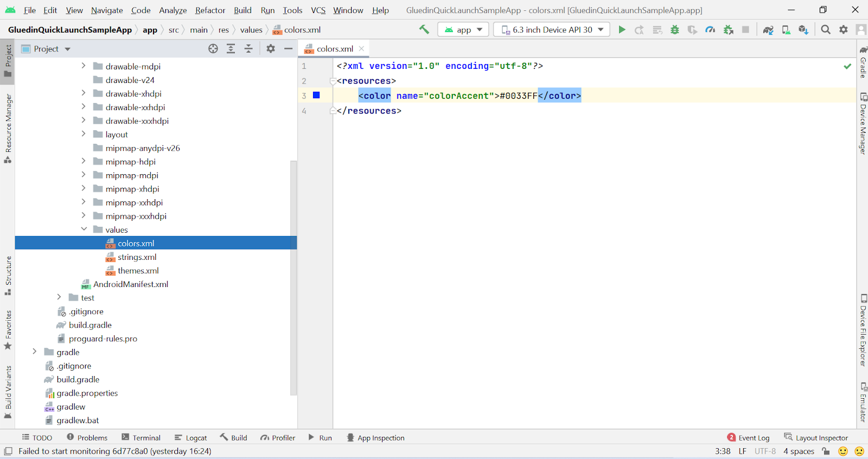This screenshot has width=868, height=459.
Task: Open the Terminal tool window
Action: click(141, 438)
